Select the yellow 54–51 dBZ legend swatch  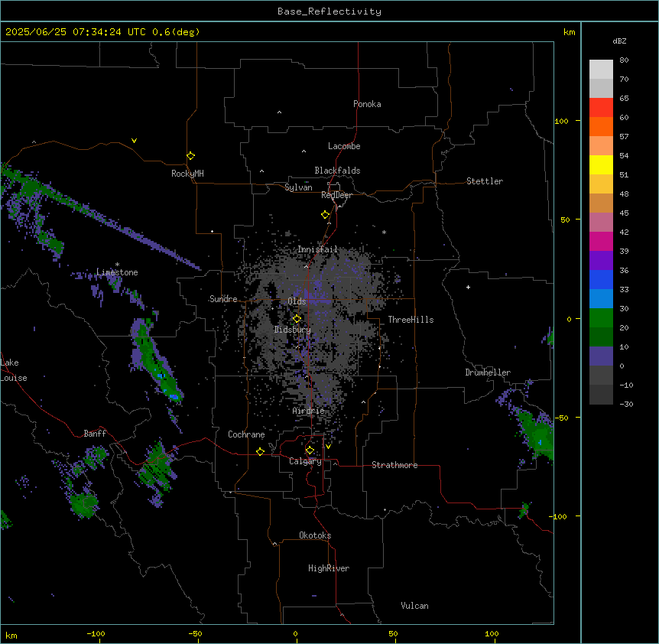(x=601, y=164)
